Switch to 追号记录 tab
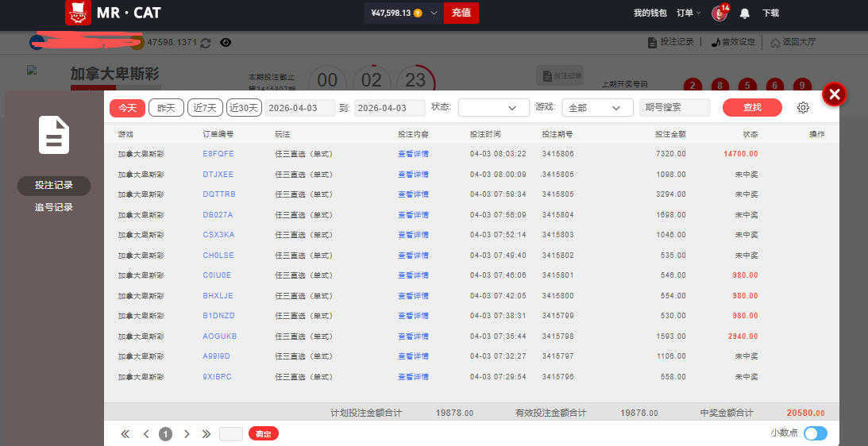Screen dimensions: 868x446 coord(54,207)
